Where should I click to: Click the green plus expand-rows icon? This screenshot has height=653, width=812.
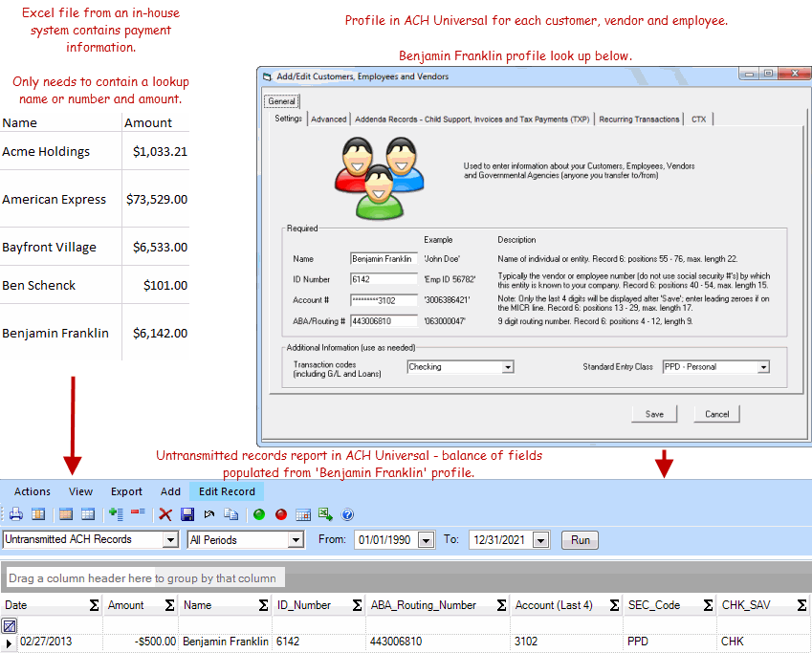coord(116,514)
